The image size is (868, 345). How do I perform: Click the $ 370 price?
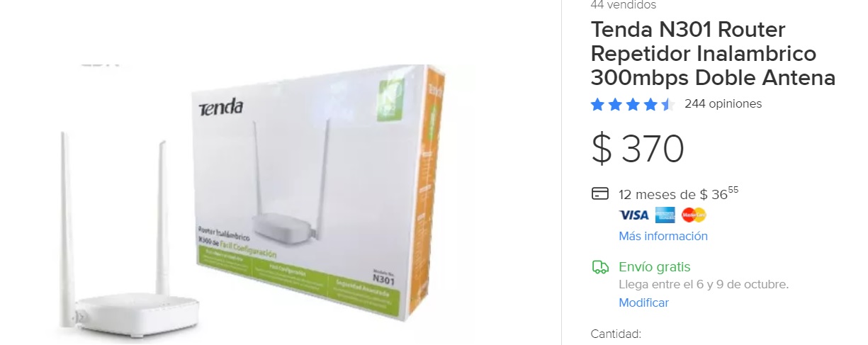[x=638, y=149]
